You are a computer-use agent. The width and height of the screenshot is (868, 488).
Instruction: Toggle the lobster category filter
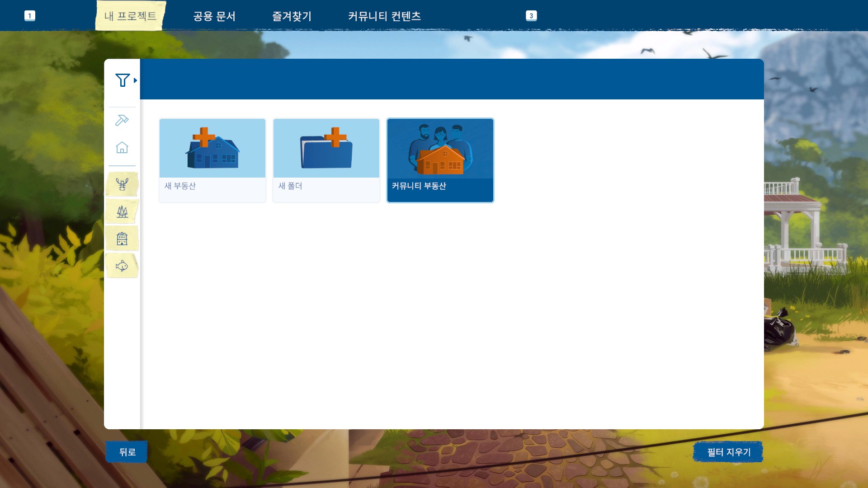122,184
